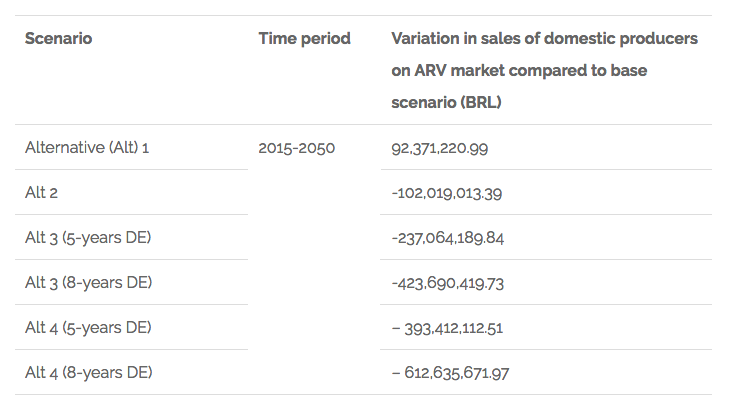
Task: Select the Alt 3 (5-years DE) cell
Action: (x=88, y=238)
